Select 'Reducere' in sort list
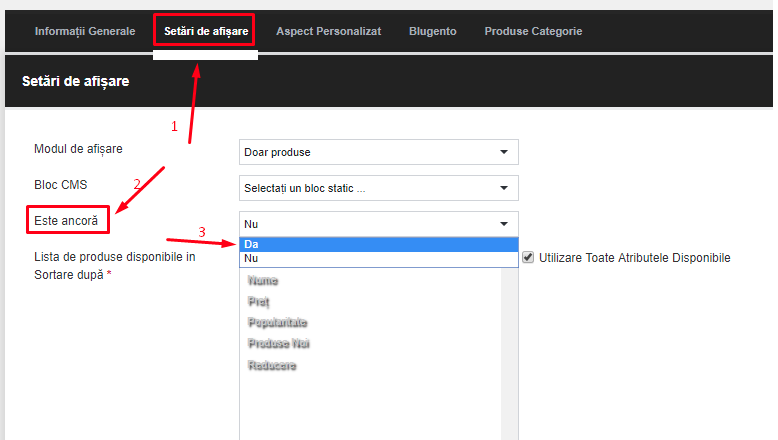 coord(272,366)
